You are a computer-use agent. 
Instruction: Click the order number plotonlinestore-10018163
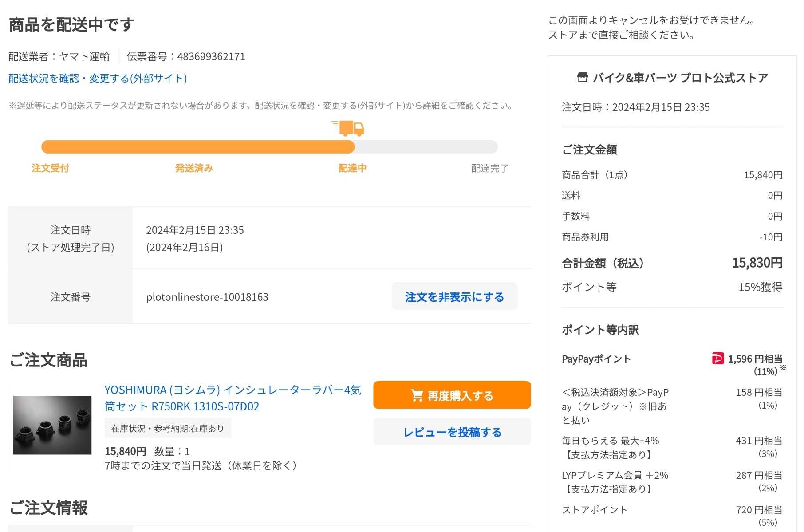[x=207, y=297]
